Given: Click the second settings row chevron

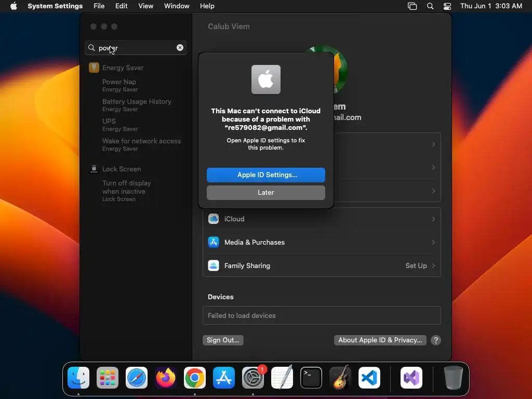Looking at the screenshot, I should [x=433, y=168].
